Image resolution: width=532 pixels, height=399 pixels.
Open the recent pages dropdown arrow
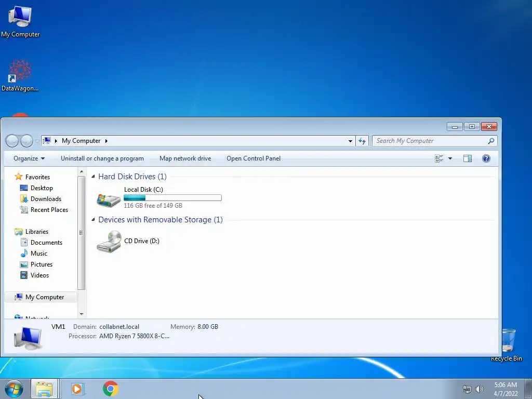pos(37,141)
